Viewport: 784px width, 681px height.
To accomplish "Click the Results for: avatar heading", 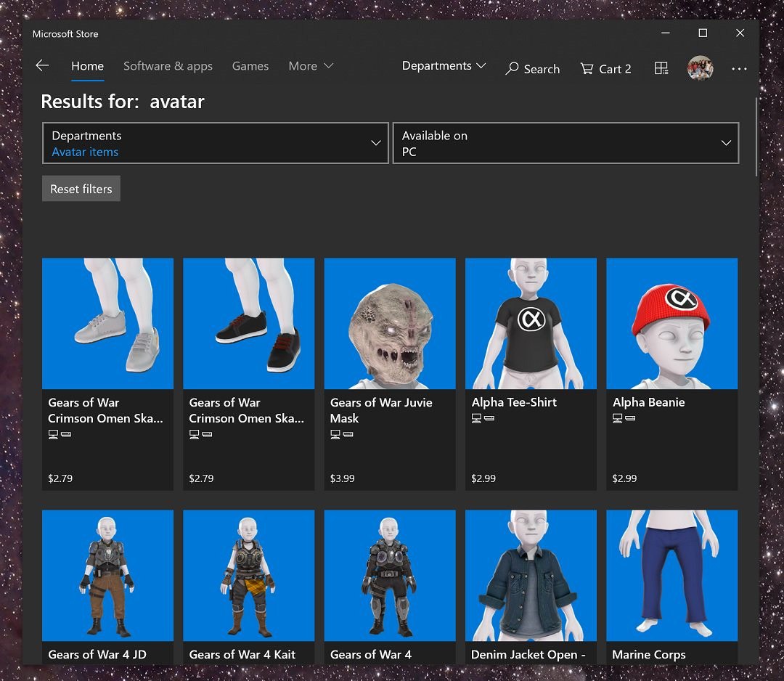I will (x=123, y=102).
